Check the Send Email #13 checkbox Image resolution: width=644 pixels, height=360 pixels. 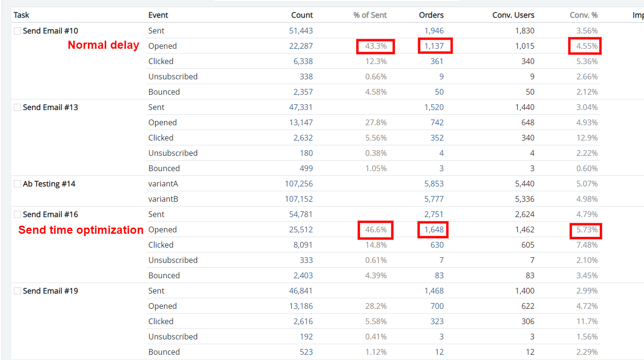click(17, 107)
